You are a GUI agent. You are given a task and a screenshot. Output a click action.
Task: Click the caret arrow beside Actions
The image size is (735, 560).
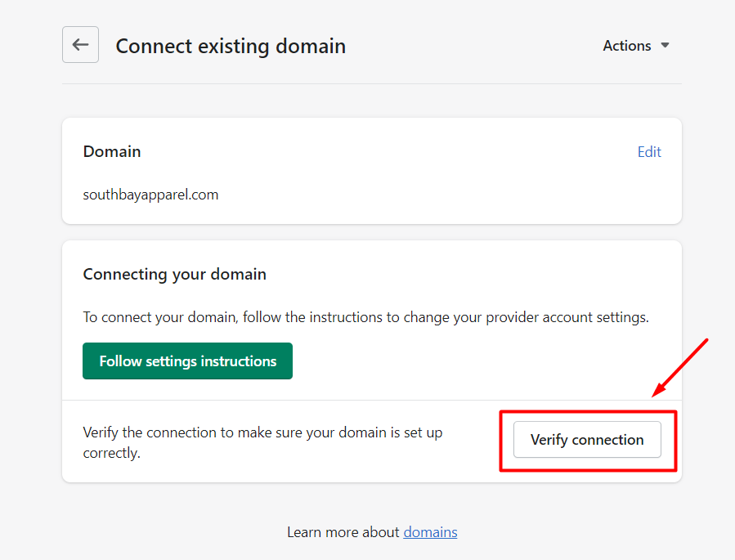(665, 46)
